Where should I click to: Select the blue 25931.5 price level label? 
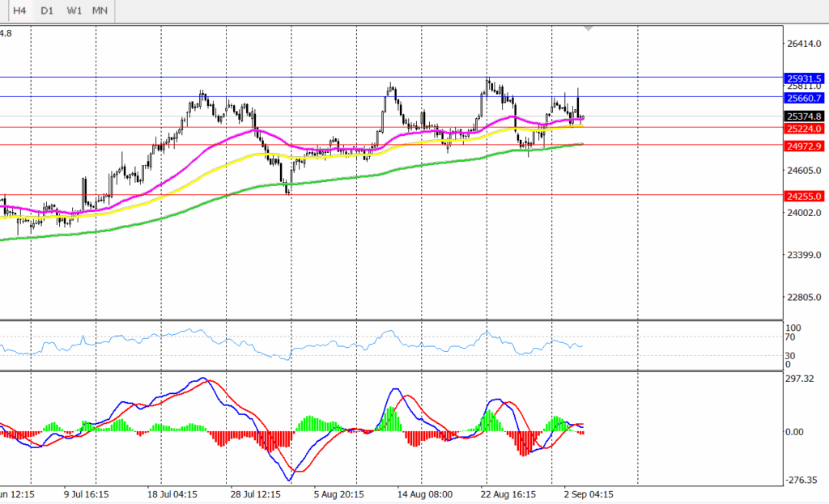tap(804, 78)
